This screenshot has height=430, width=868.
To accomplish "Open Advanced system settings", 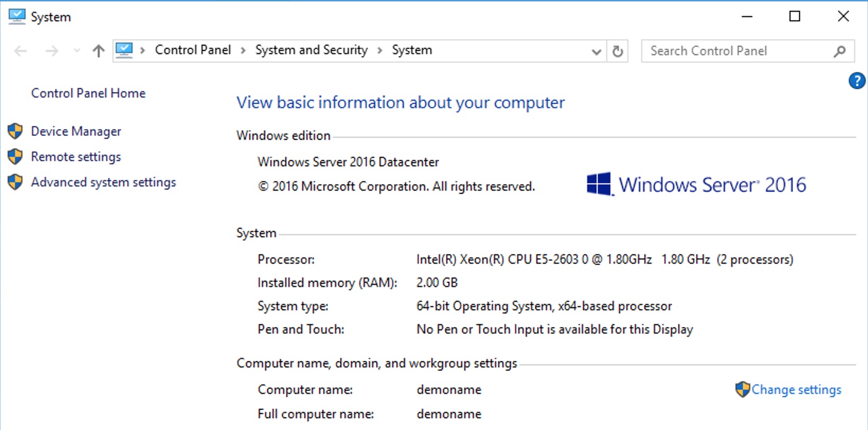I will click(103, 182).
